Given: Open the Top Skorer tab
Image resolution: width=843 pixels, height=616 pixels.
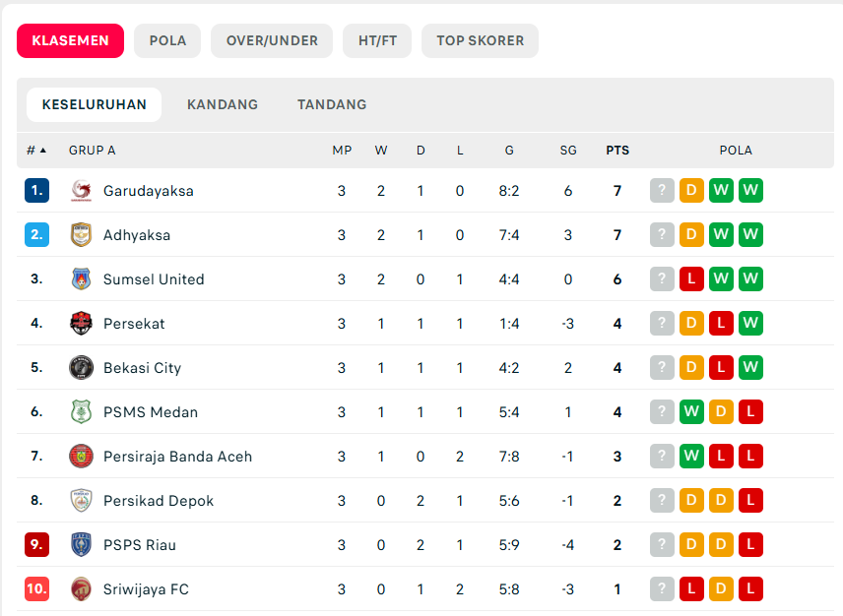Looking at the screenshot, I should click(481, 41).
